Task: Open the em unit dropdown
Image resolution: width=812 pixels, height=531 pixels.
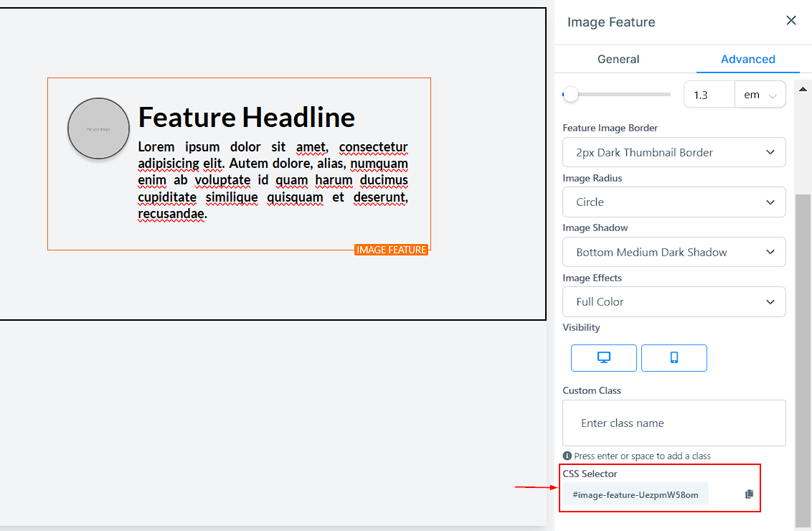Action: click(760, 95)
